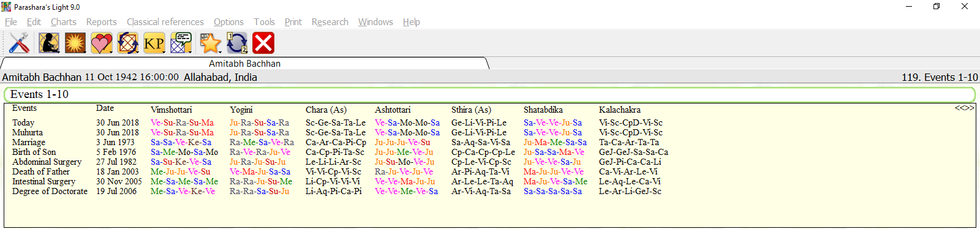Switch to the Amitabh Bachhan tab
Screen dimensions: 980x229
pyautogui.click(x=244, y=64)
